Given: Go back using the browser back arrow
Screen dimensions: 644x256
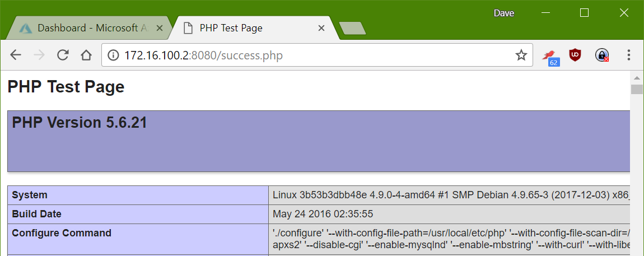Looking at the screenshot, I should point(16,55).
